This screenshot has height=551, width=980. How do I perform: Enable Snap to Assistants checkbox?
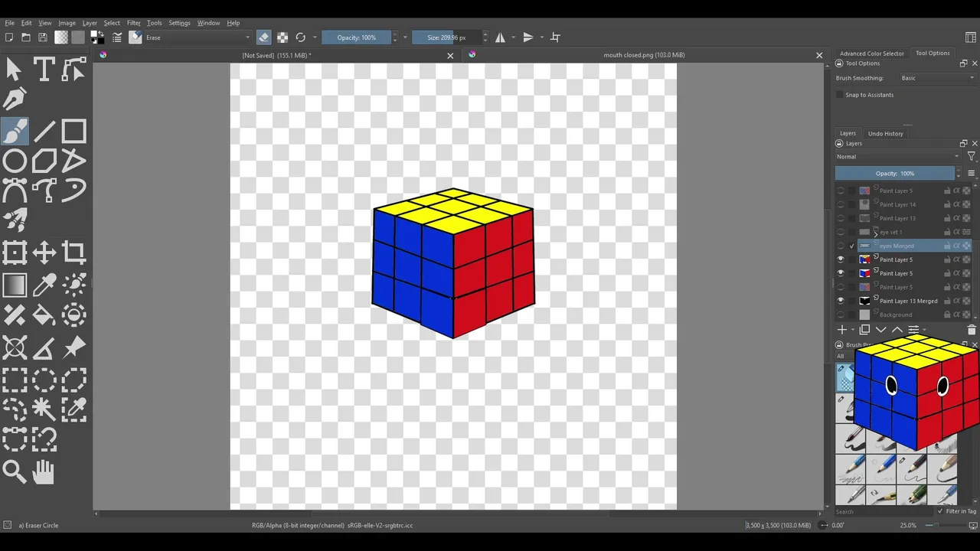point(840,95)
